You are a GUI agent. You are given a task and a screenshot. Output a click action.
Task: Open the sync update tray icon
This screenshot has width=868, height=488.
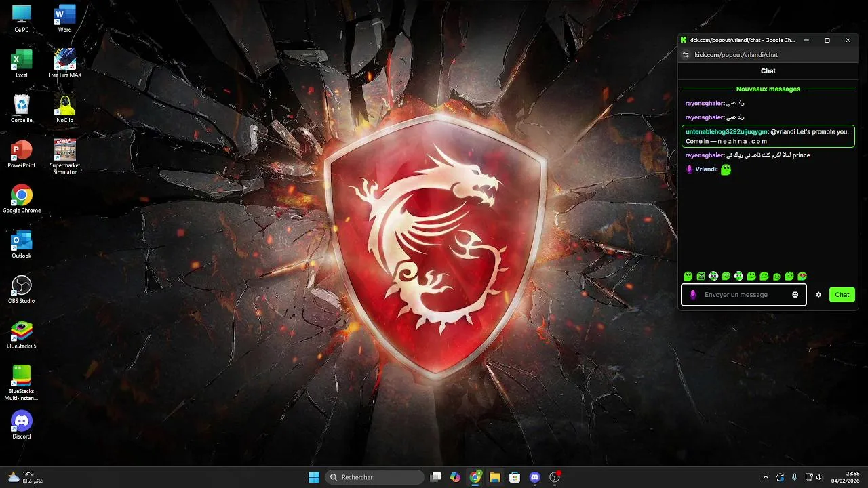click(781, 477)
